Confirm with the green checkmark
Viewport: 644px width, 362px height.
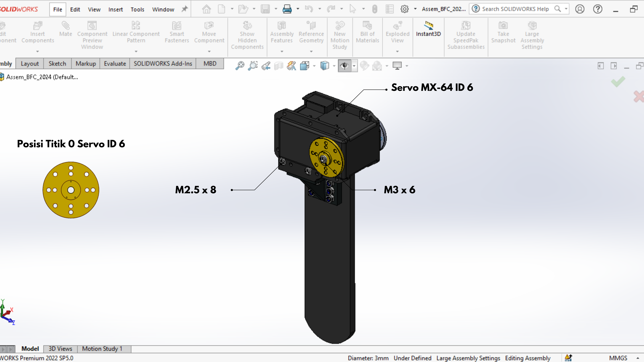(618, 82)
